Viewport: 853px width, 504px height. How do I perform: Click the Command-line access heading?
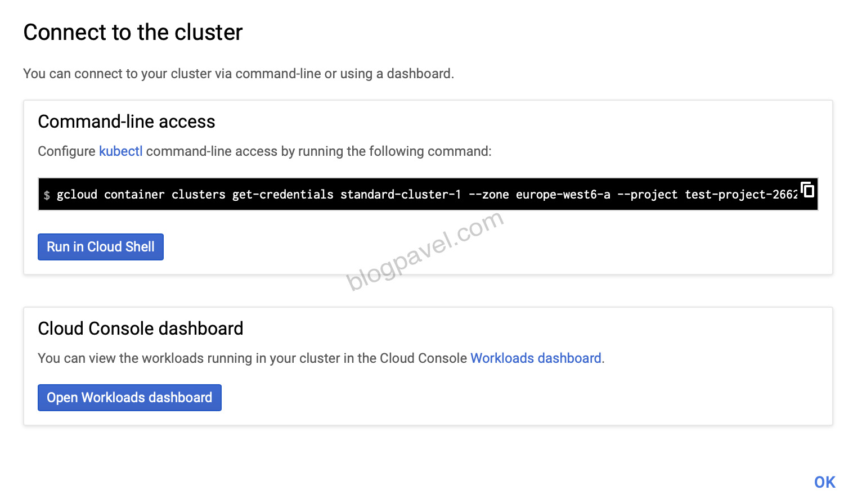(x=127, y=121)
